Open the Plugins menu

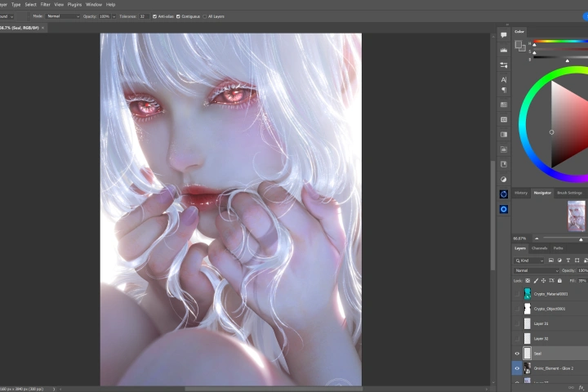click(x=74, y=5)
